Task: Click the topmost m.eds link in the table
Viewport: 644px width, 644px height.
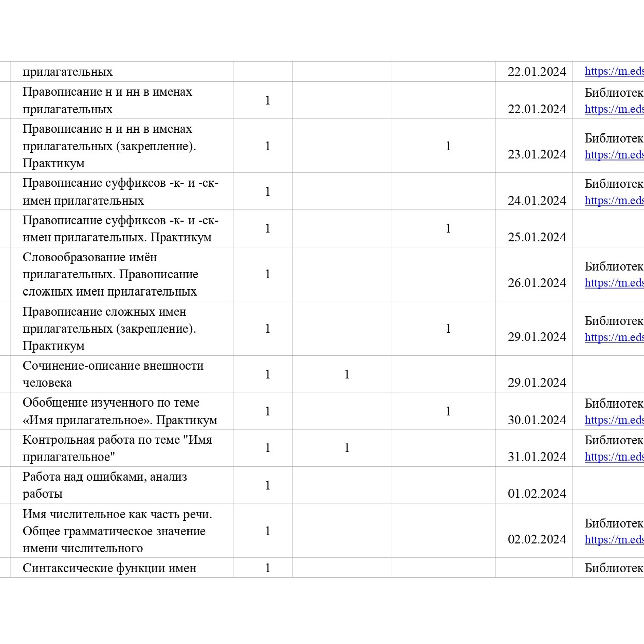Action: (614, 71)
